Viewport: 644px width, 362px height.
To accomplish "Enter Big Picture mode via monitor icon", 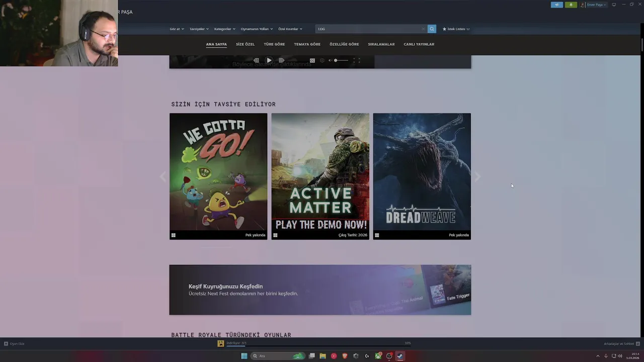I will point(614,5).
